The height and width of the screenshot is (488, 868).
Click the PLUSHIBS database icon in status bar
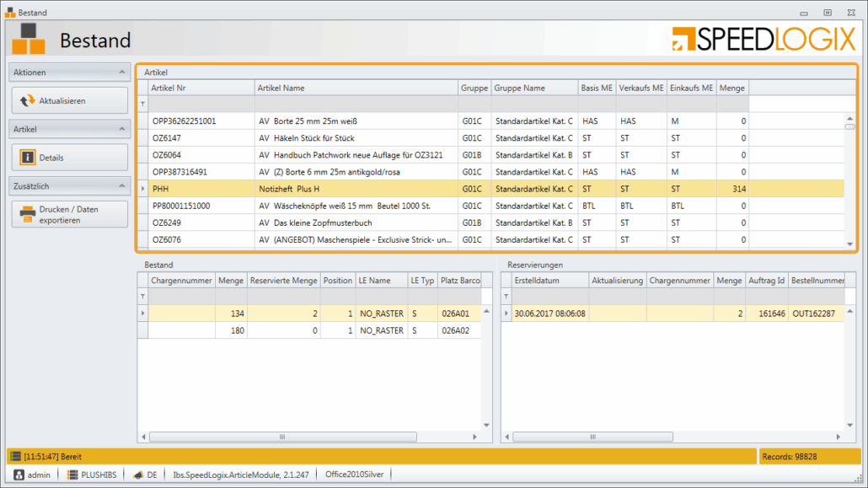coord(72,475)
